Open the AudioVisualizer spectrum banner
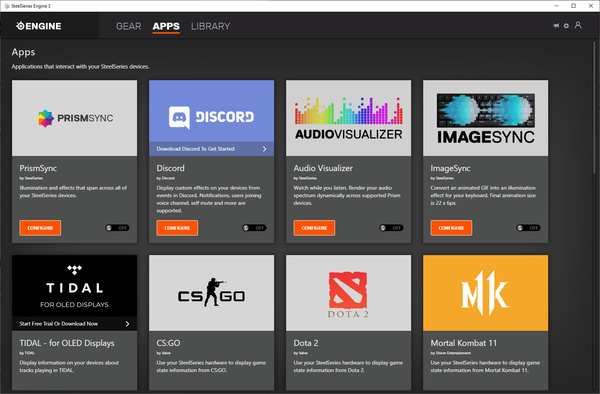 [x=349, y=118]
